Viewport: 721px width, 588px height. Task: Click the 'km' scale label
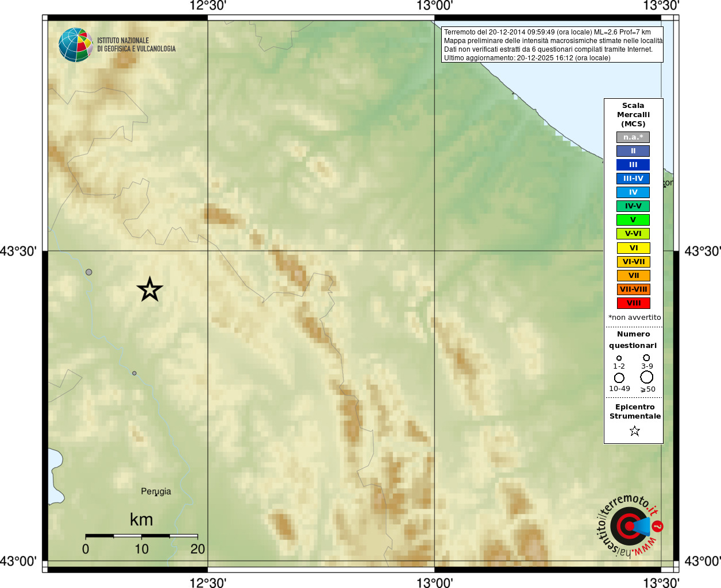(141, 520)
